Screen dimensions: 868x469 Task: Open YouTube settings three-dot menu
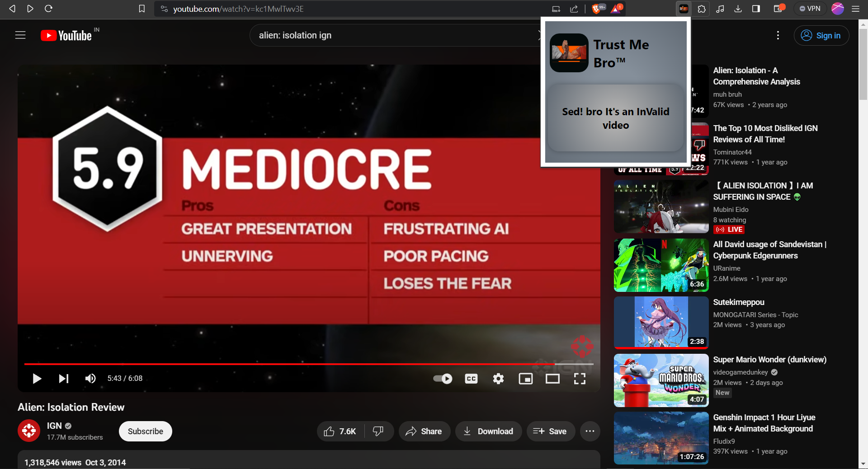tap(778, 35)
